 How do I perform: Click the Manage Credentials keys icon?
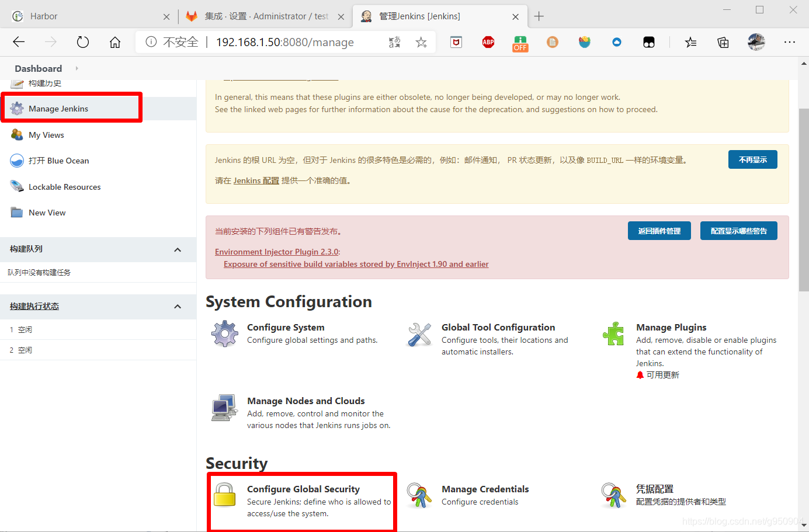pyautogui.click(x=419, y=495)
